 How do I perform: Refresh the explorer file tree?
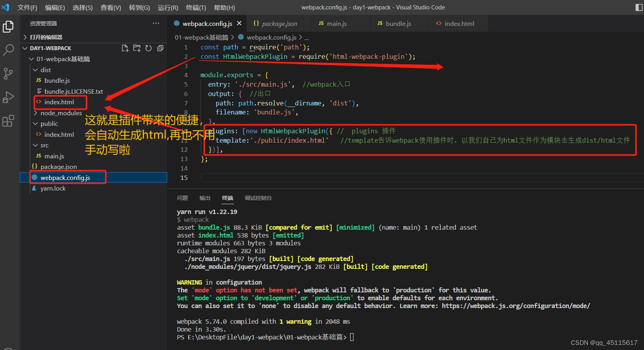tap(148, 48)
